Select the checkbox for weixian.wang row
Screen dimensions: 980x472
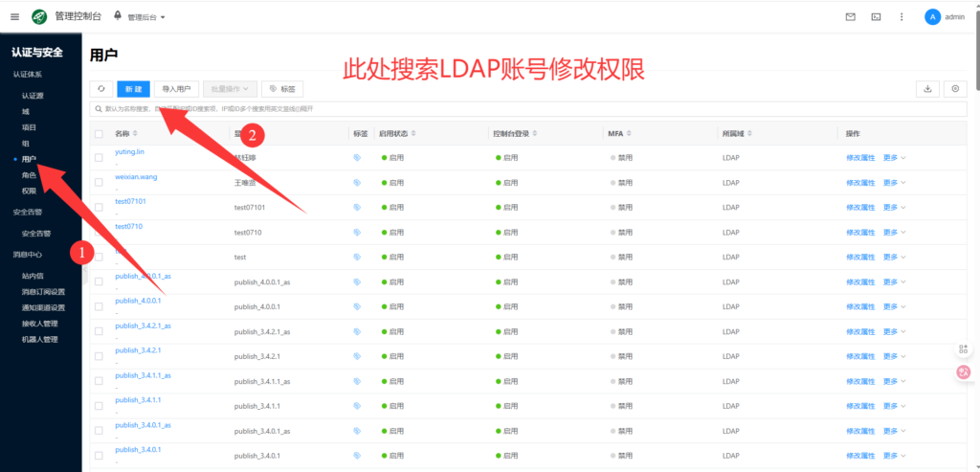tap(99, 182)
